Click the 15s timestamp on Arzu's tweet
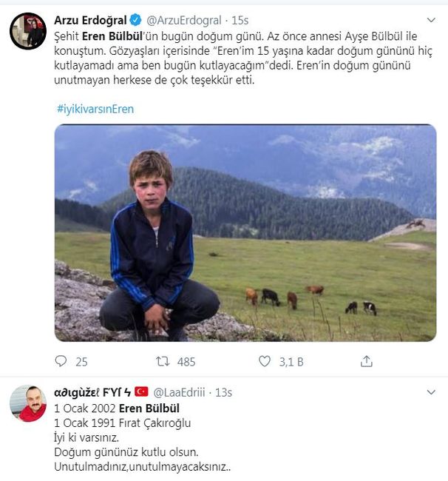 [x=240, y=20]
